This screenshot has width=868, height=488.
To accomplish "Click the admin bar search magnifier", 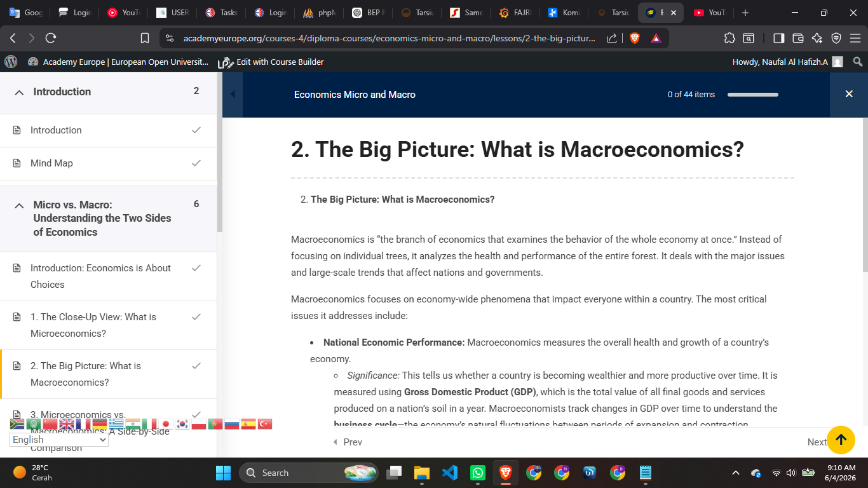I will point(858,62).
